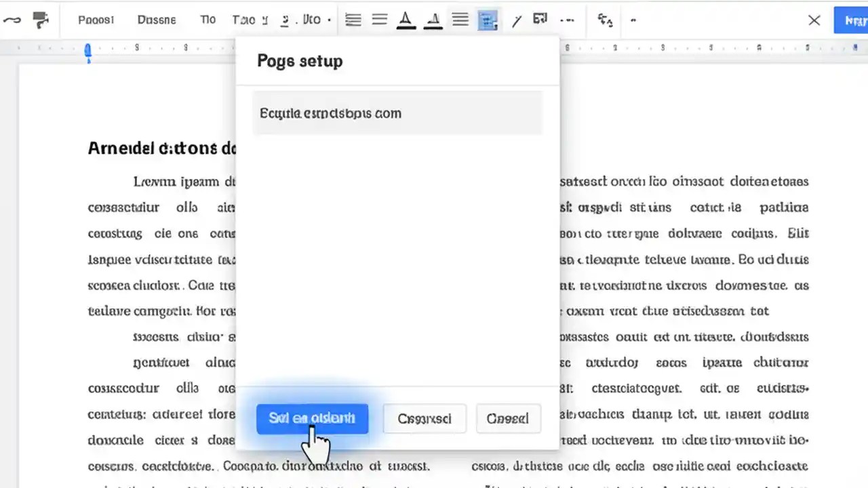Click the Paint format tool icon

point(41,20)
